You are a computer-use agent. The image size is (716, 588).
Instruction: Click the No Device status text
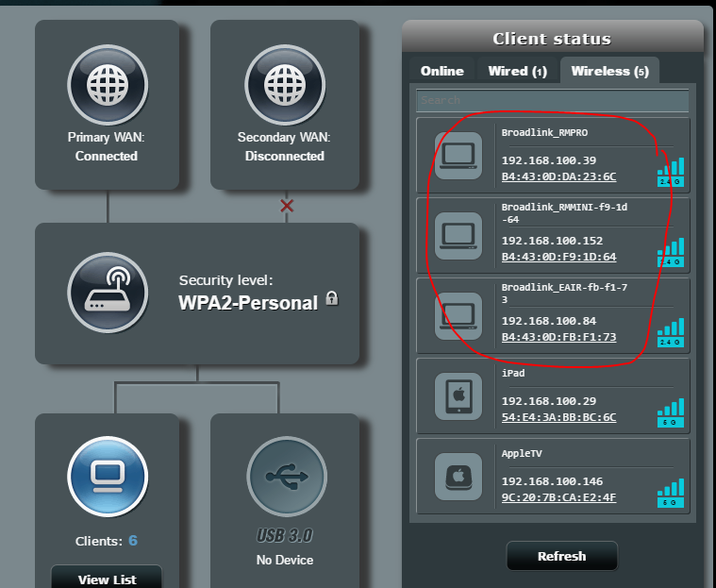[285, 560]
